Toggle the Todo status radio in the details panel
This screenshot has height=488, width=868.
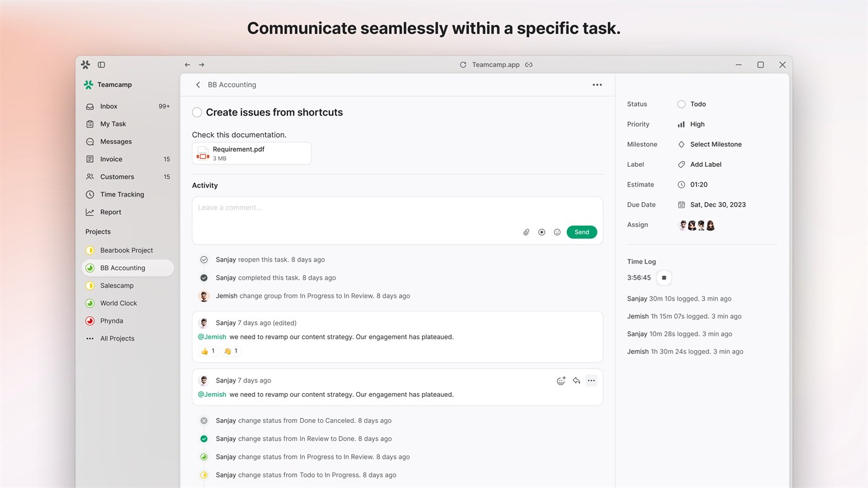pyautogui.click(x=681, y=104)
